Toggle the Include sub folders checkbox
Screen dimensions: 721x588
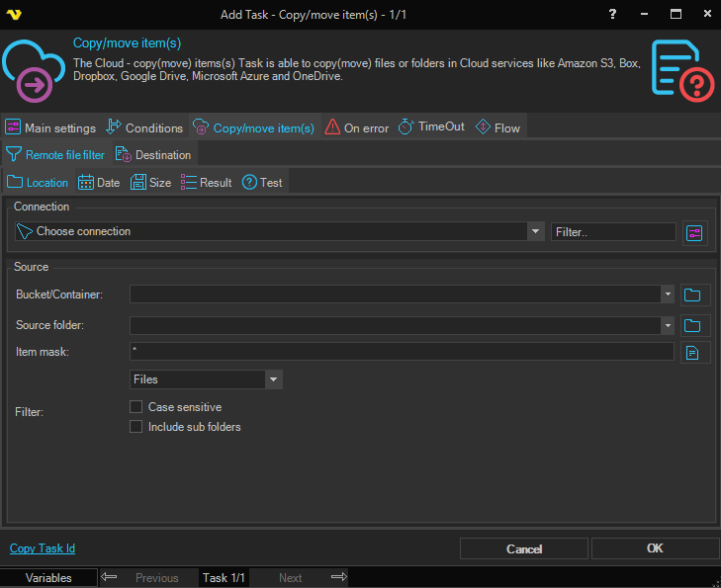[136, 427]
